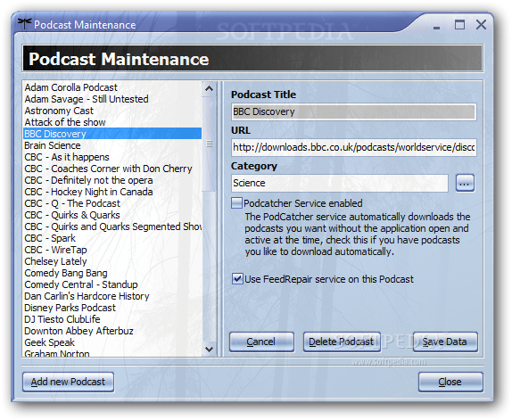Select CBC - Spark podcast
This screenshot has width=512, height=420.
(112, 238)
